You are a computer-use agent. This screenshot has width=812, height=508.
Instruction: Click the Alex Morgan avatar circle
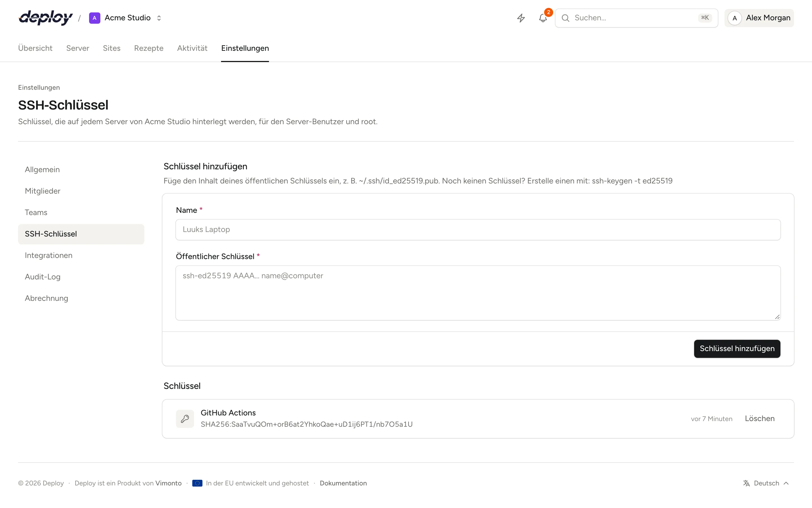(x=734, y=18)
